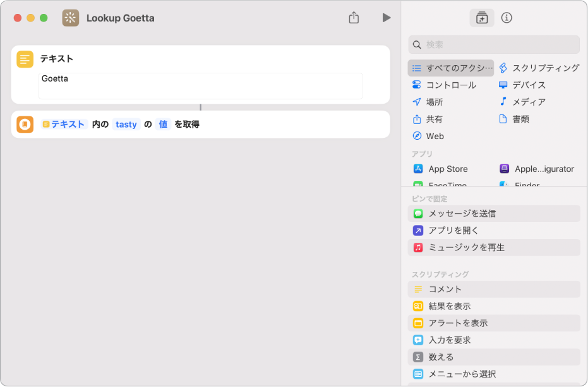Open the 値 type dropdown

pyautogui.click(x=163, y=124)
